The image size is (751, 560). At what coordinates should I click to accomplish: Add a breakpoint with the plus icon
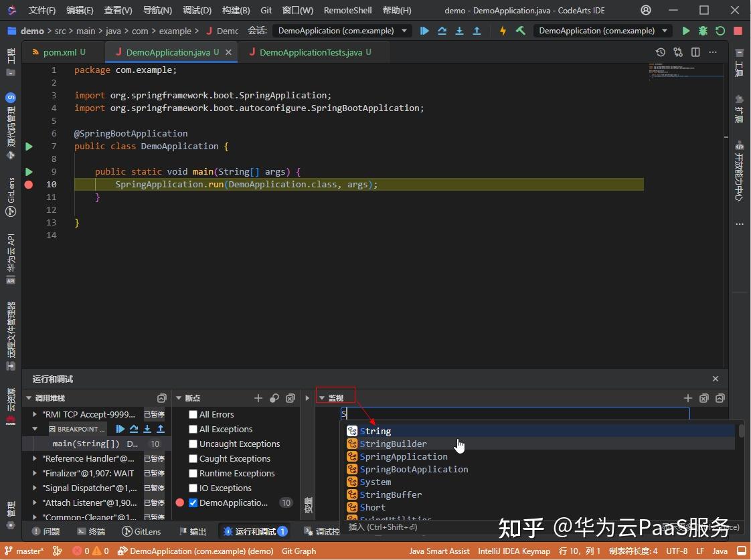pyautogui.click(x=258, y=398)
